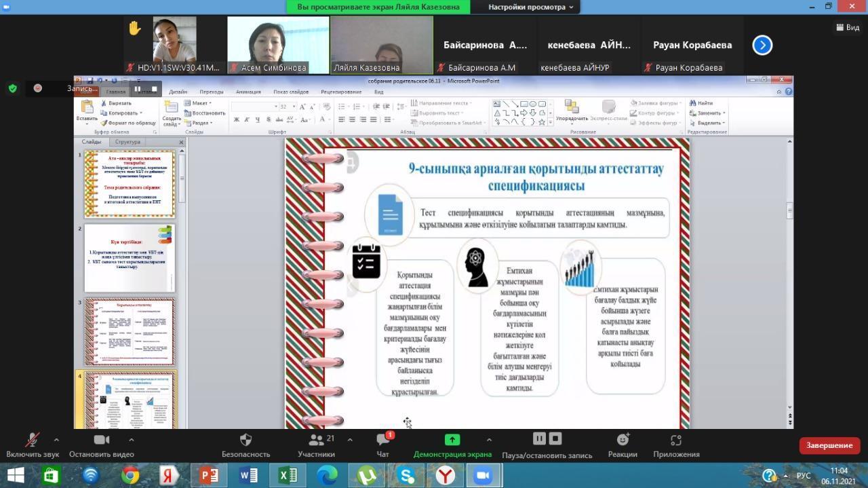
Task: Click Создать слайд new slide icon
Action: [x=171, y=107]
